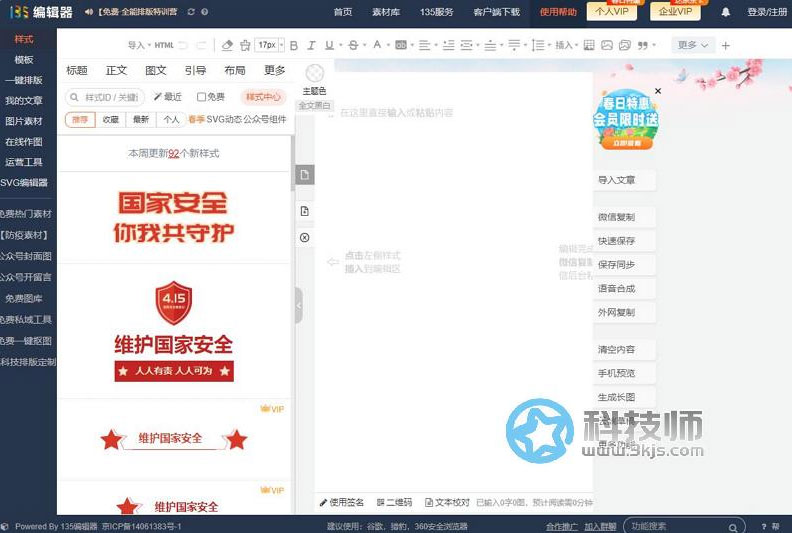The image size is (792, 533).
Task: Click the paragraph indent icon
Action: coord(466,45)
